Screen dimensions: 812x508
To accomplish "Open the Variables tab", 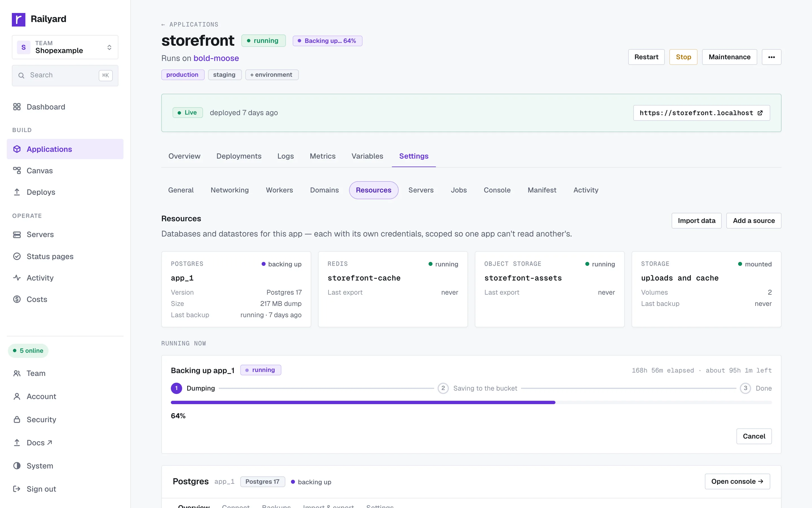I will click(367, 156).
